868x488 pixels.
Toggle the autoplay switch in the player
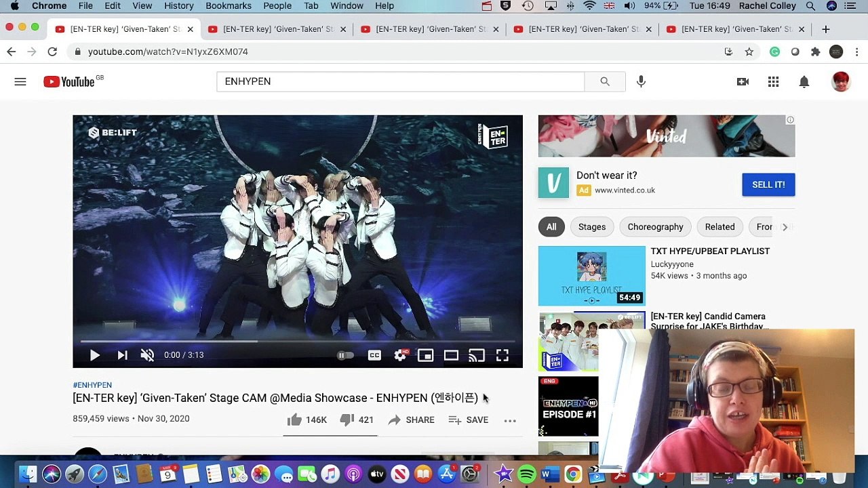point(345,355)
